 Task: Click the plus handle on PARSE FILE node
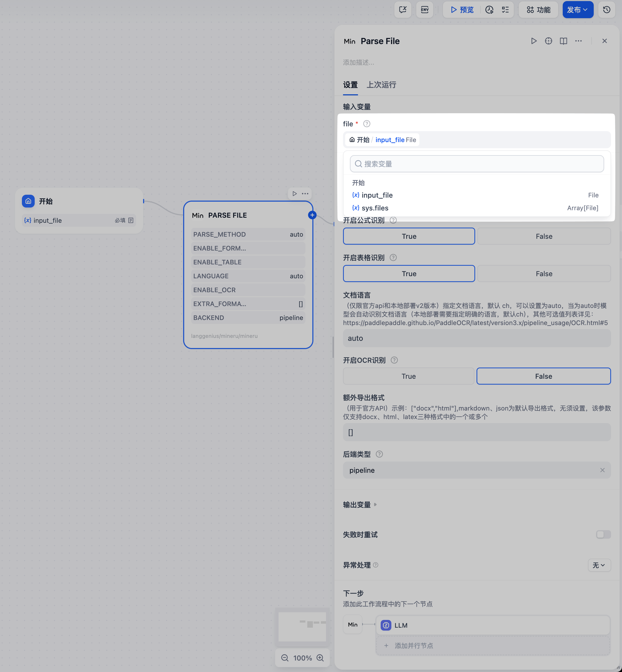click(x=312, y=215)
